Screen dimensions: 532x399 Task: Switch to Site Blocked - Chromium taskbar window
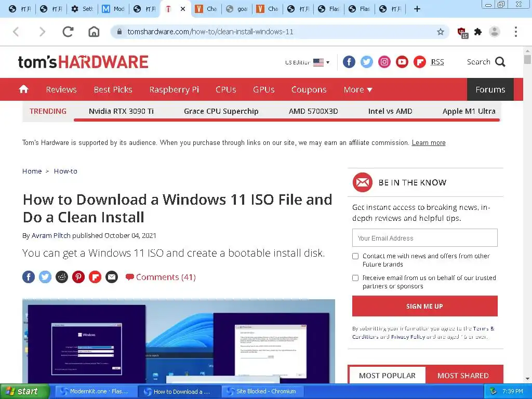pyautogui.click(x=262, y=391)
